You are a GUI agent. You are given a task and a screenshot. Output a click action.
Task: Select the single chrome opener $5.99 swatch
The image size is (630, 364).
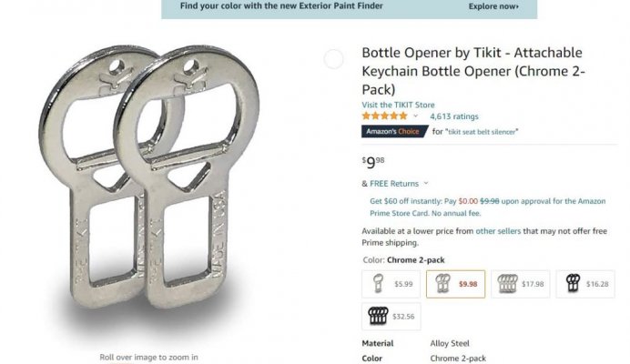[x=391, y=284]
